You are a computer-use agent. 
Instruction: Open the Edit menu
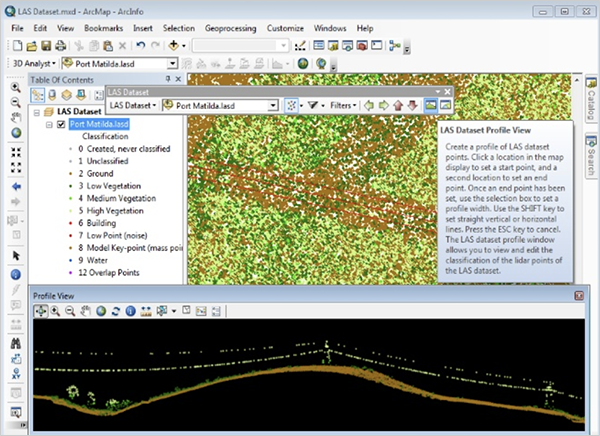click(x=40, y=28)
